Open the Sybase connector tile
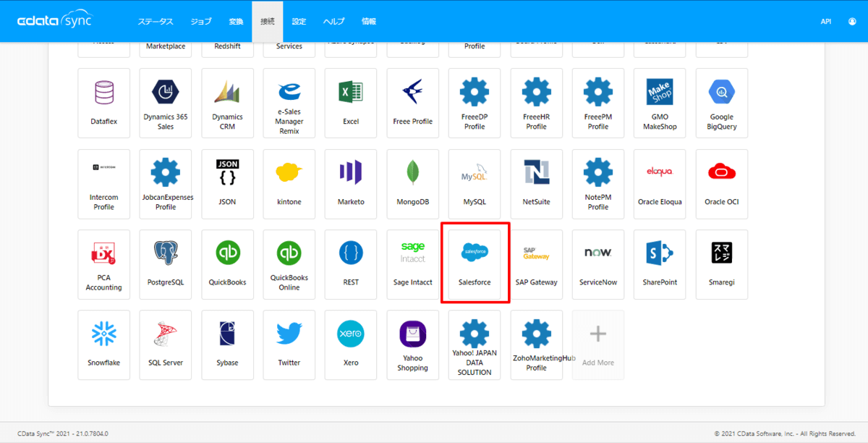 click(x=228, y=345)
